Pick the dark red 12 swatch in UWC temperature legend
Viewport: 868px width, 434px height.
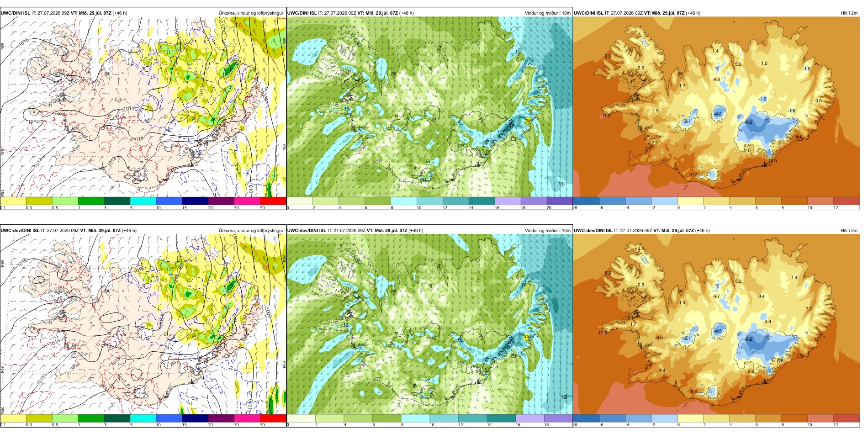[847, 201]
